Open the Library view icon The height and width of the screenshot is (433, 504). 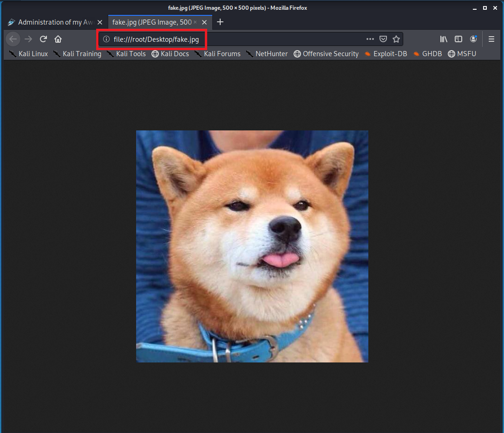coord(444,39)
